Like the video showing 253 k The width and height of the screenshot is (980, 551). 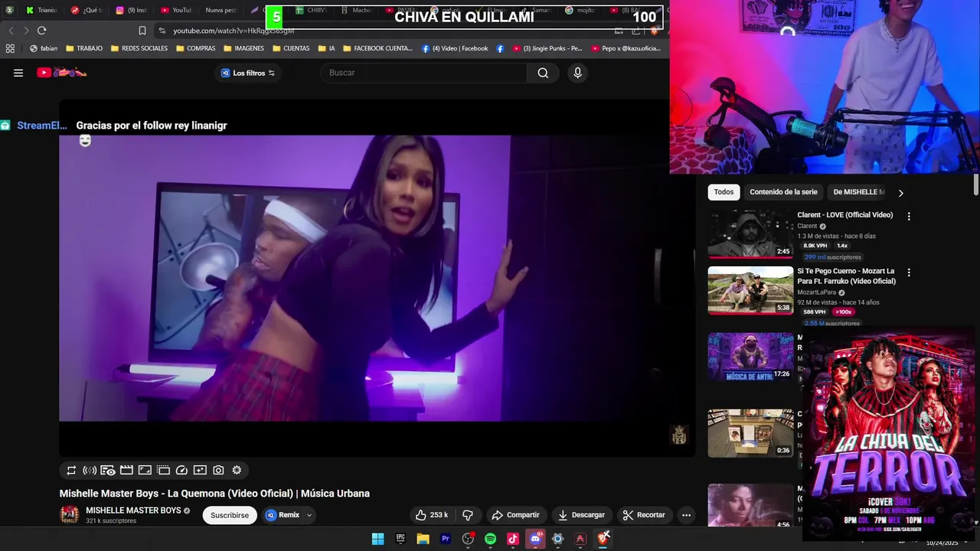coord(432,515)
